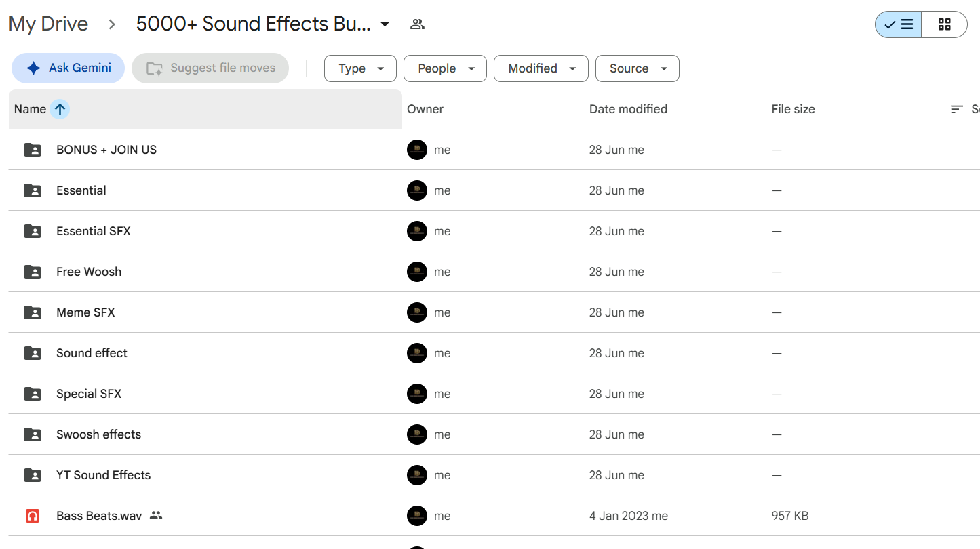Click owner avatar in Free Woosh row
Viewport: 980px width, 549px height.
point(417,272)
